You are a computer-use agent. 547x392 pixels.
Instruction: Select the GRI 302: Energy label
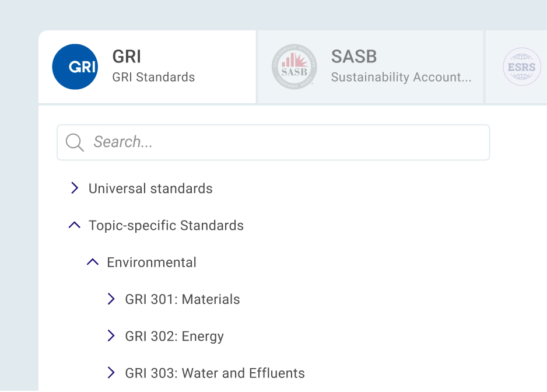coord(174,337)
